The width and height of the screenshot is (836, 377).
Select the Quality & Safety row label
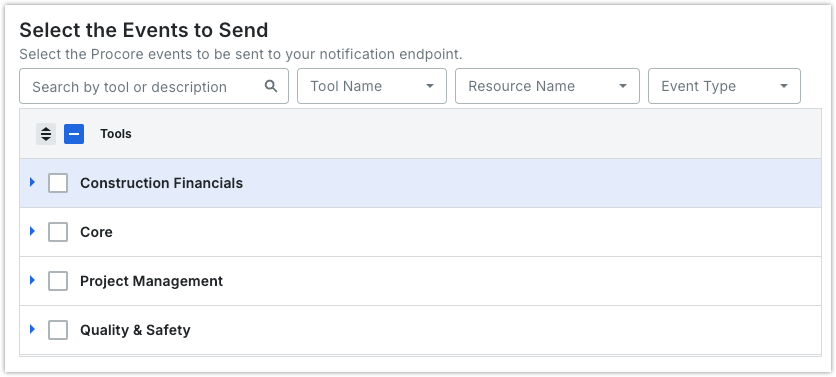point(135,330)
